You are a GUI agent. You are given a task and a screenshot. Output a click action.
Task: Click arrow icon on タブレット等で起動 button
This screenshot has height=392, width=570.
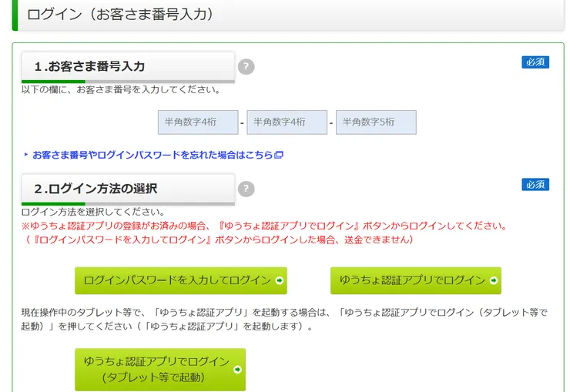237,370
